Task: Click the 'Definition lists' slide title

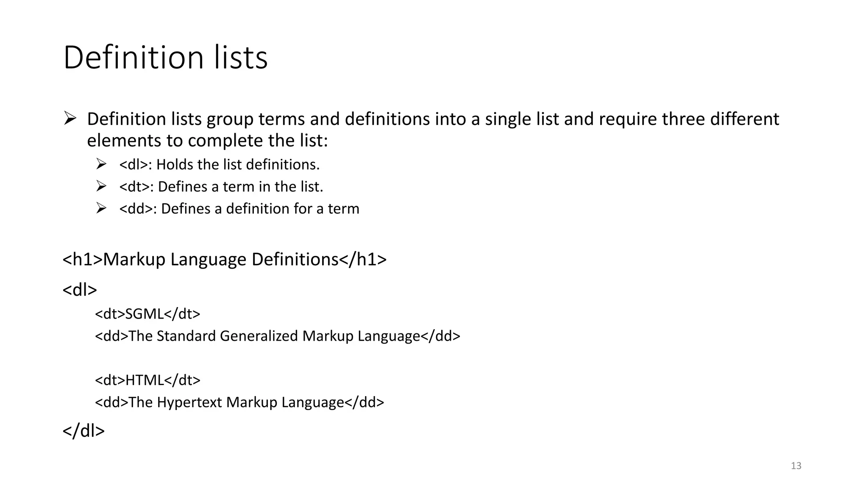Action: (165, 58)
